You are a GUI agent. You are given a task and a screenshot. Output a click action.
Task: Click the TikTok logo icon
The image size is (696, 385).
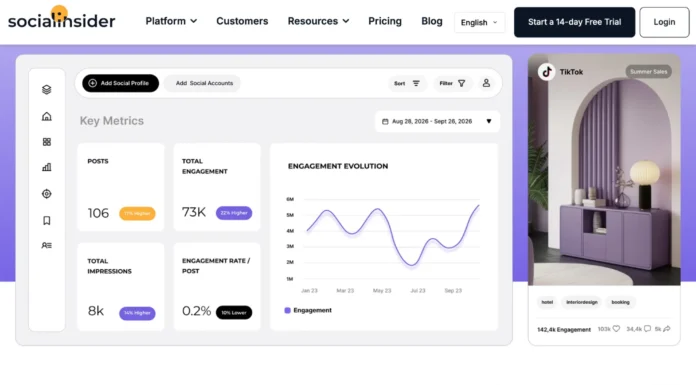(546, 71)
